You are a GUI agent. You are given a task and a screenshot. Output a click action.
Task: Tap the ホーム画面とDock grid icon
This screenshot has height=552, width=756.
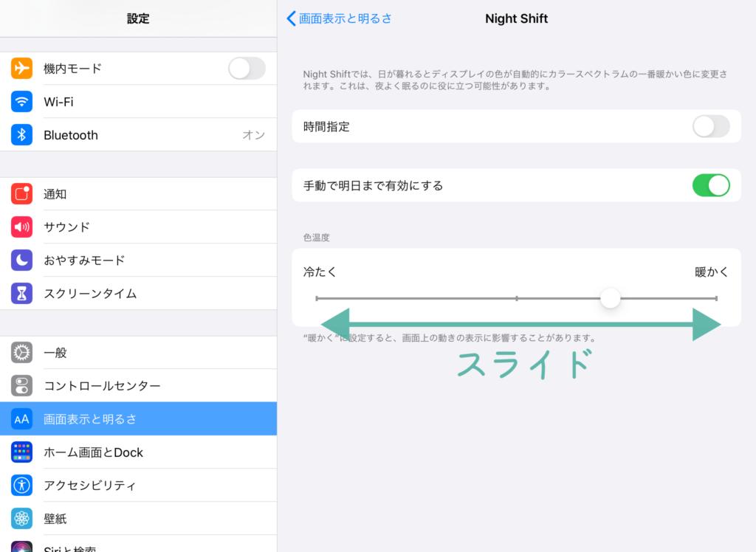click(x=21, y=452)
